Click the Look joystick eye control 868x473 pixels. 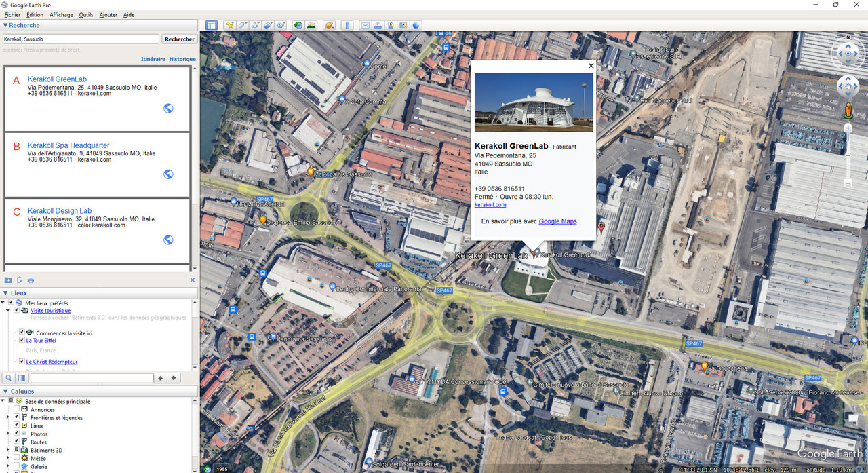[x=848, y=52]
